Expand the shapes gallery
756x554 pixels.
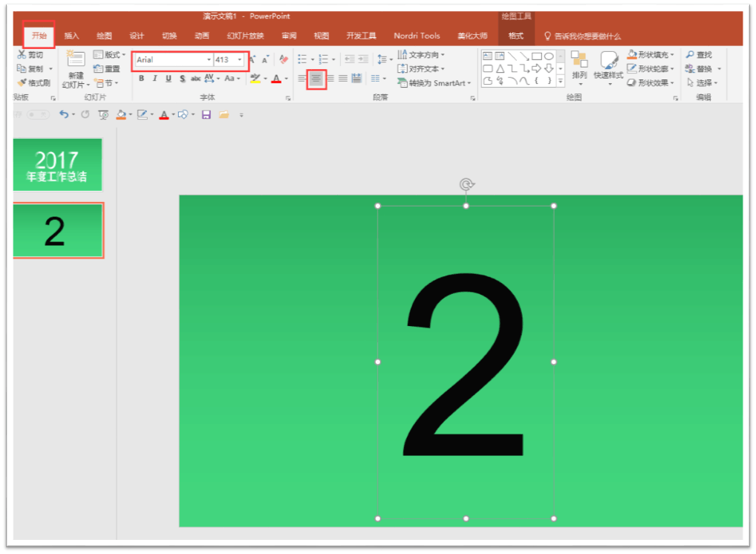pos(560,82)
